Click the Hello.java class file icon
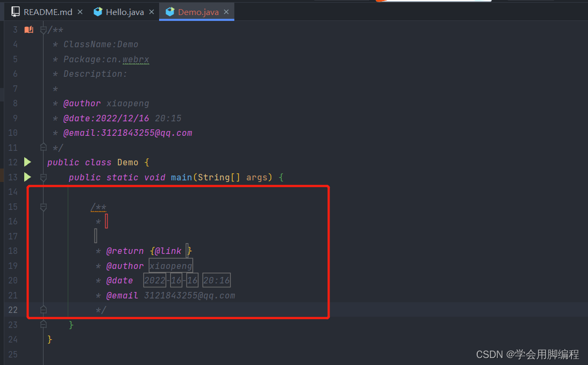588x365 pixels. pos(98,12)
